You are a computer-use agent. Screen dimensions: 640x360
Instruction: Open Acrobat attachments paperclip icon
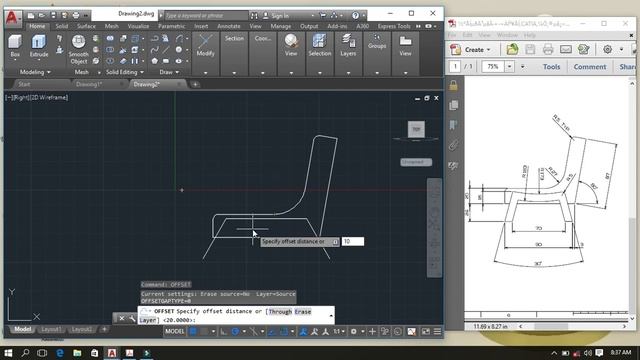pyautogui.click(x=453, y=145)
